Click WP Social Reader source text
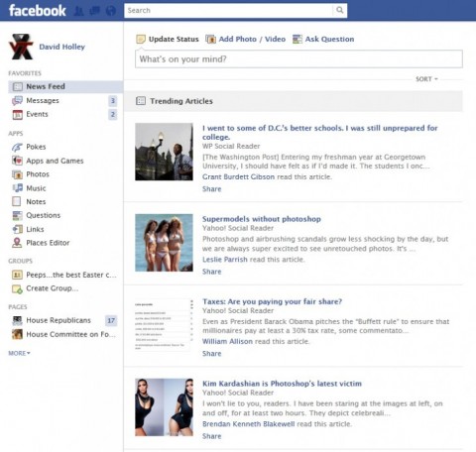The width and height of the screenshot is (476, 452). point(231,146)
